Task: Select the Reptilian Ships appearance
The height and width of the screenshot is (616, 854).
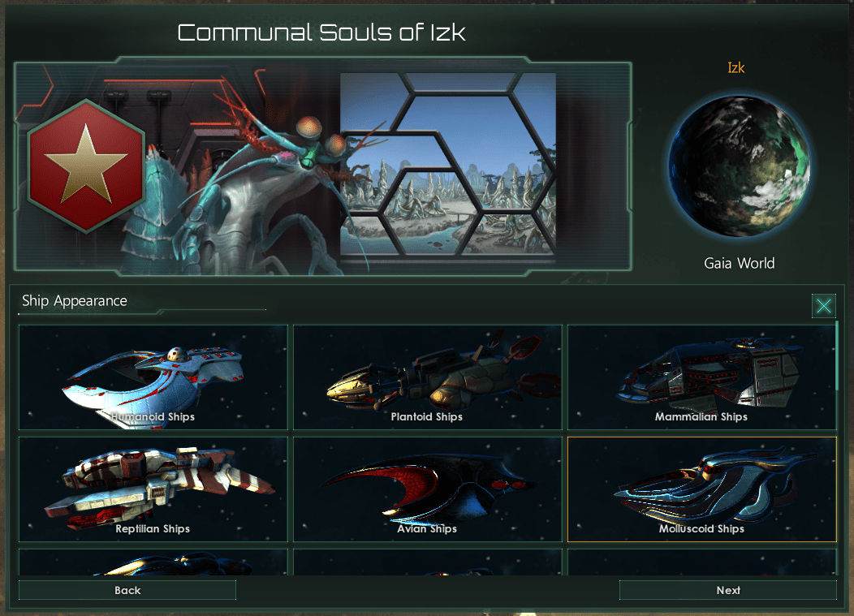Action: [x=153, y=489]
